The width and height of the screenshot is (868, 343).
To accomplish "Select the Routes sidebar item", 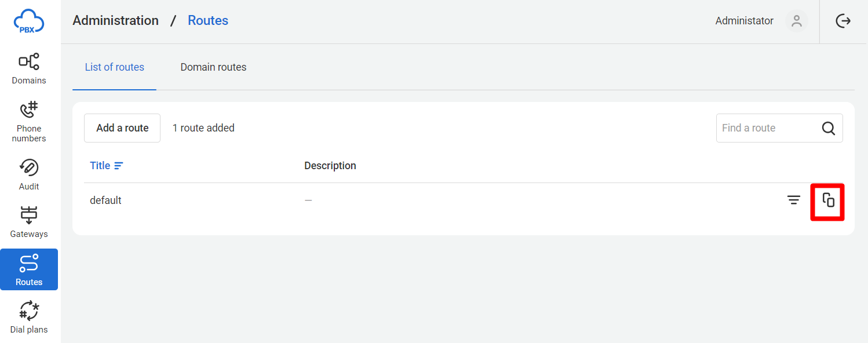I will tap(29, 269).
